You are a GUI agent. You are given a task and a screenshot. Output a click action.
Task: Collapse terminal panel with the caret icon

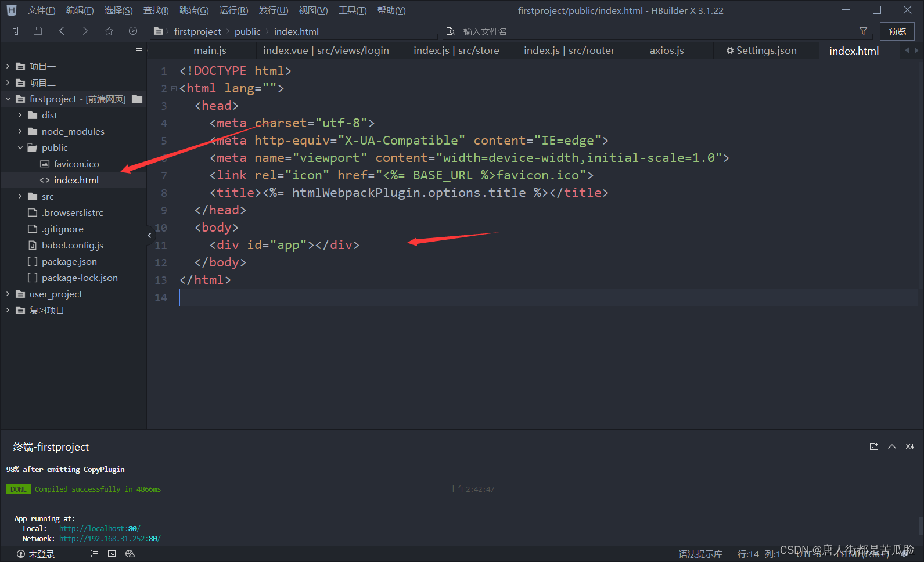pyautogui.click(x=892, y=446)
